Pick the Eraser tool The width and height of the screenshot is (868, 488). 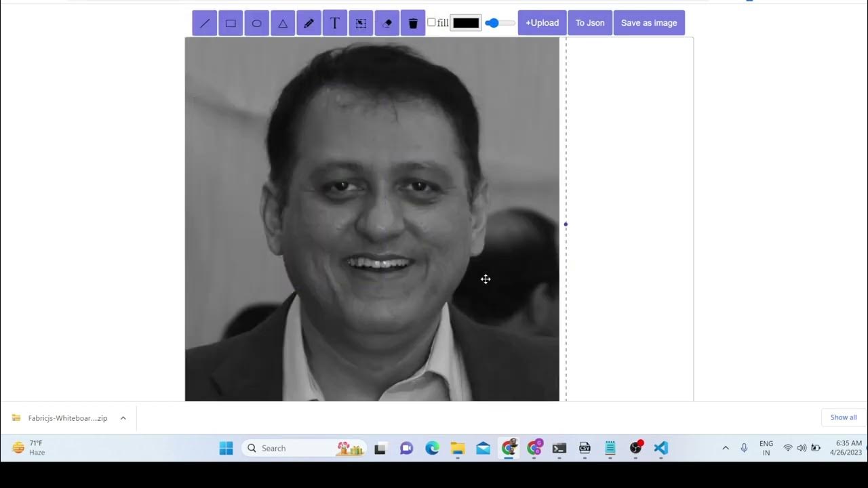pyautogui.click(x=387, y=23)
